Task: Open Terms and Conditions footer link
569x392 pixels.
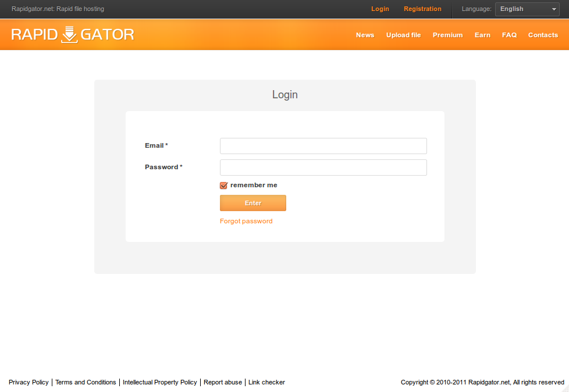Action: pos(86,382)
